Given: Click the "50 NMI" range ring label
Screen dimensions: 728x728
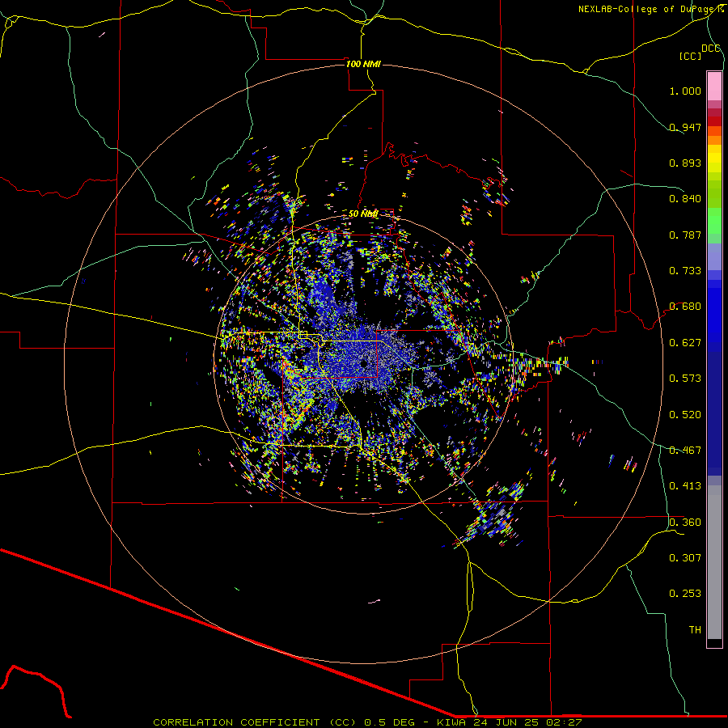Looking at the screenshot, I should click(x=363, y=214).
